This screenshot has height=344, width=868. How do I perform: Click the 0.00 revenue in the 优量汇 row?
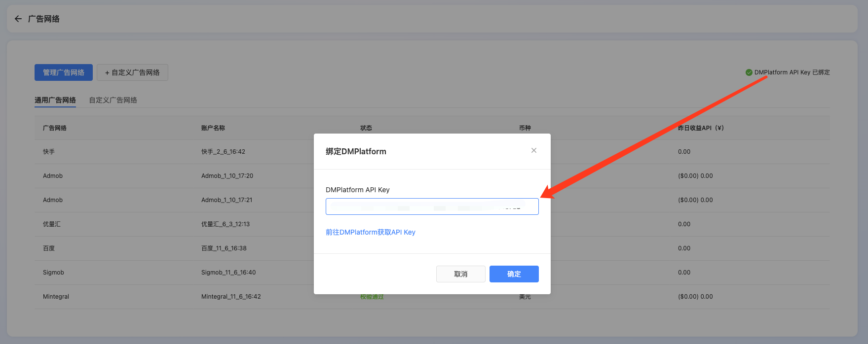point(684,224)
